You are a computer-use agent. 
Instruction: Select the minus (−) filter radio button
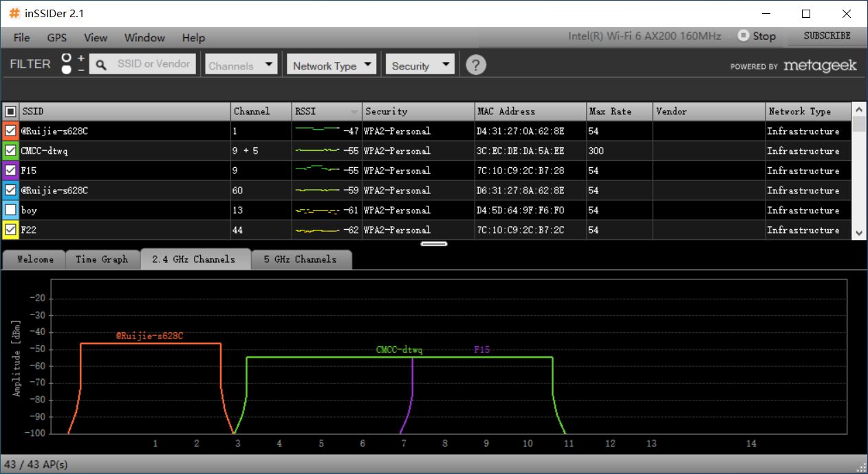[67, 69]
